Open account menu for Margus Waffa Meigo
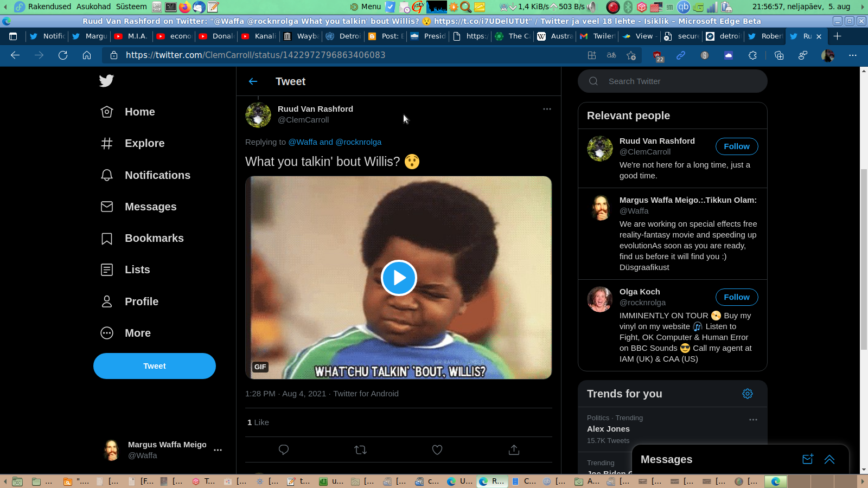The width and height of the screenshot is (868, 488). [x=218, y=450]
